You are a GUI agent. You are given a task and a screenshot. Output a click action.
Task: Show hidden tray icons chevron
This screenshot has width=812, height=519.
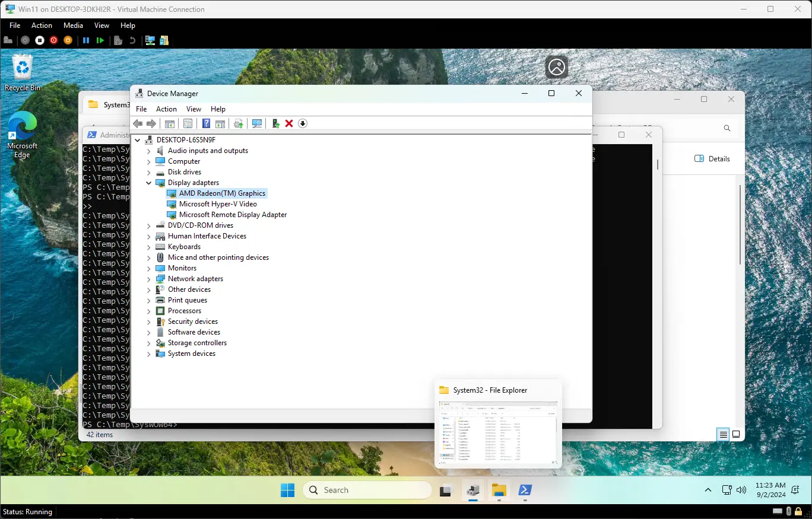708,490
